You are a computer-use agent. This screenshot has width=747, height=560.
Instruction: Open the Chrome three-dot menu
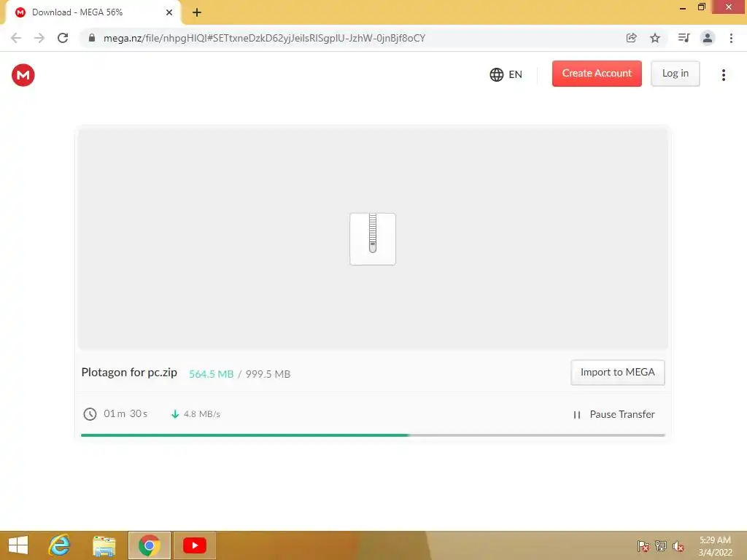731,38
